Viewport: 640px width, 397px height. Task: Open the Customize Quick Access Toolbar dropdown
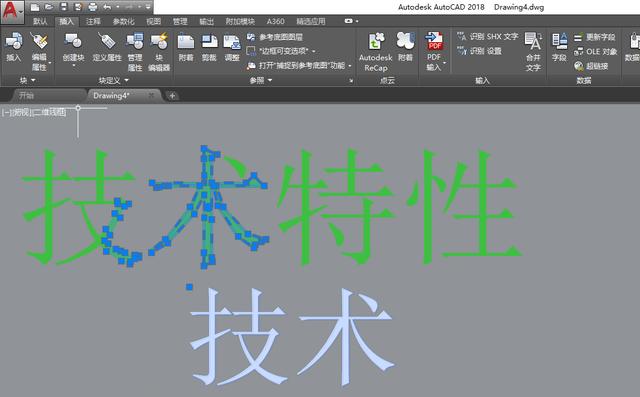(148, 7)
